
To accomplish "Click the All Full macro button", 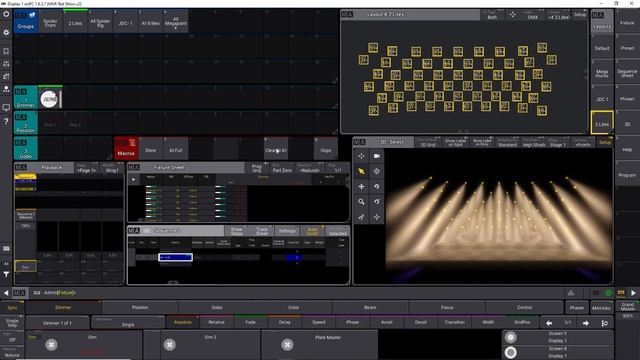I will pyautogui.click(x=176, y=148).
